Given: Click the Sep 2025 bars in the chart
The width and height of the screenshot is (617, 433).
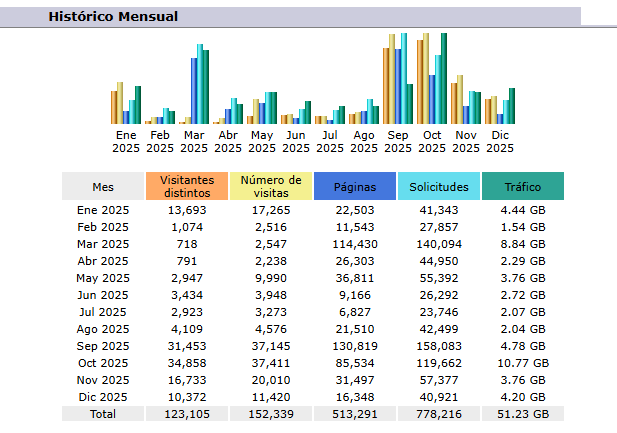Looking at the screenshot, I should click(398, 80).
